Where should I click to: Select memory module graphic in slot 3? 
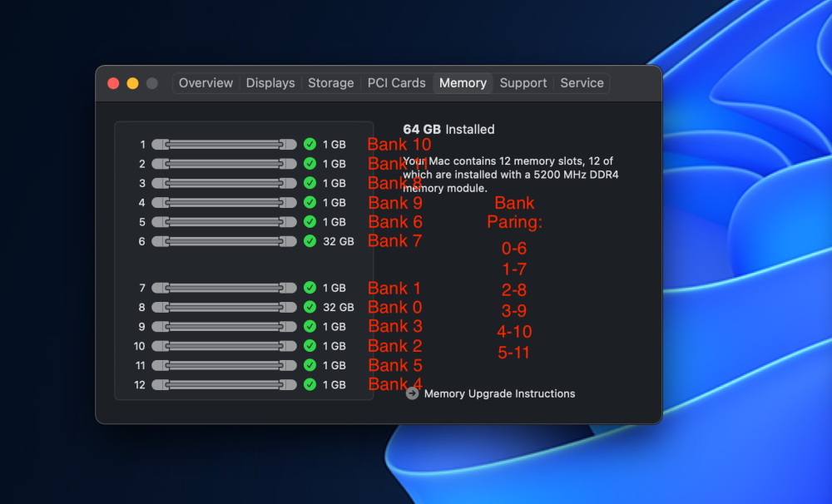coord(224,183)
